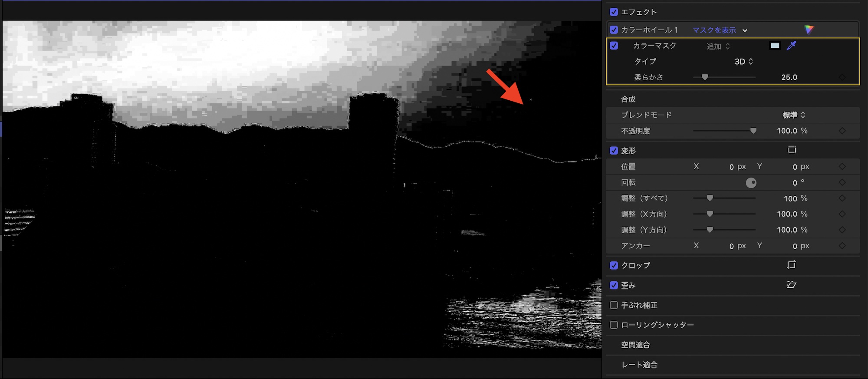Toggle the クロップ checkbox

click(614, 265)
